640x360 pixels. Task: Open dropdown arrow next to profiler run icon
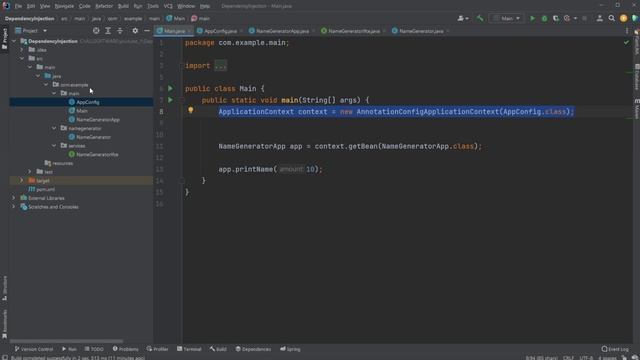pos(575,18)
